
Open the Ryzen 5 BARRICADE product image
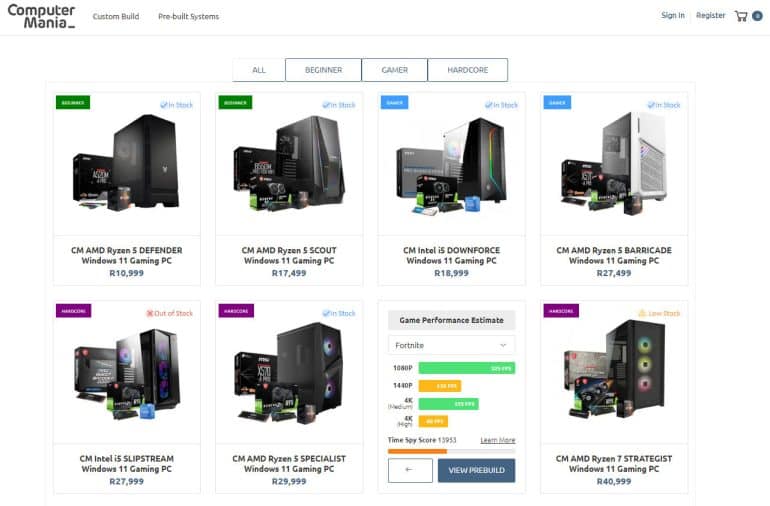[x=614, y=163]
